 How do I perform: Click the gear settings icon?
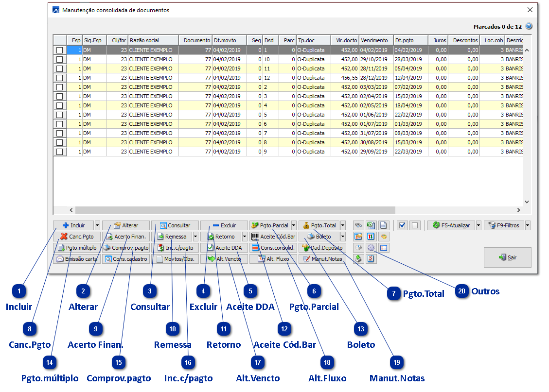[x=371, y=248]
